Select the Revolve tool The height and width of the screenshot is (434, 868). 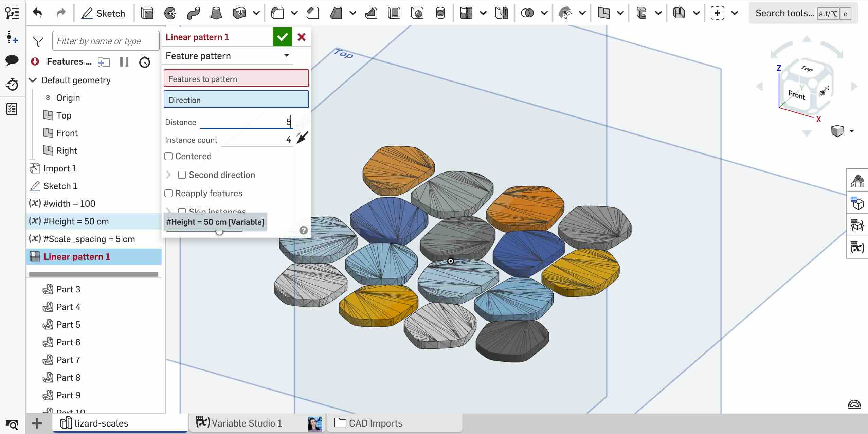(170, 13)
